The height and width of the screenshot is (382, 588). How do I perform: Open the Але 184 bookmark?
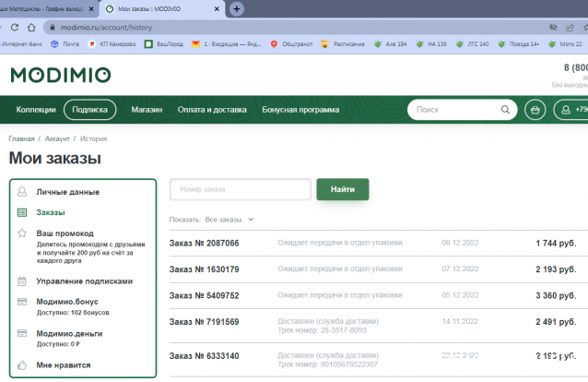(390, 44)
